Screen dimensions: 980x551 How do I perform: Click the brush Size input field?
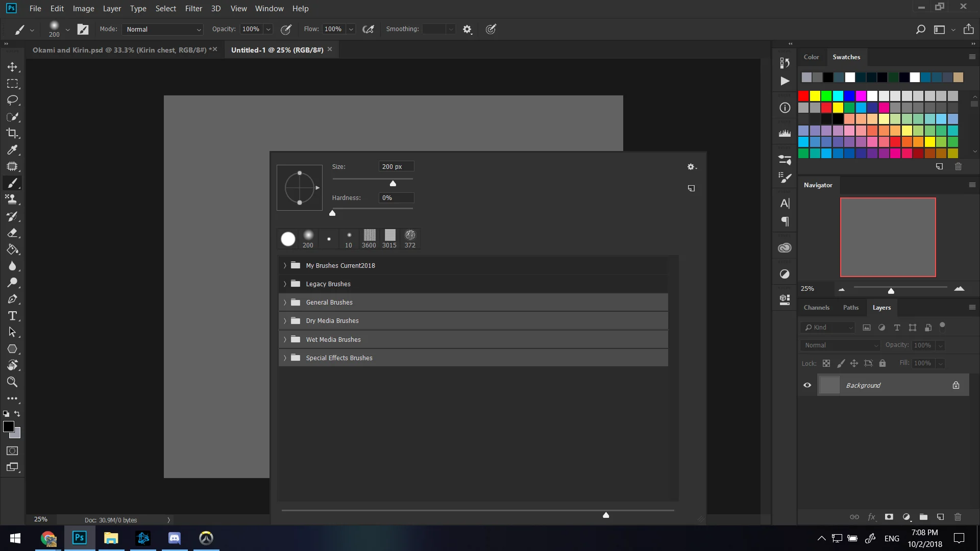pyautogui.click(x=396, y=166)
